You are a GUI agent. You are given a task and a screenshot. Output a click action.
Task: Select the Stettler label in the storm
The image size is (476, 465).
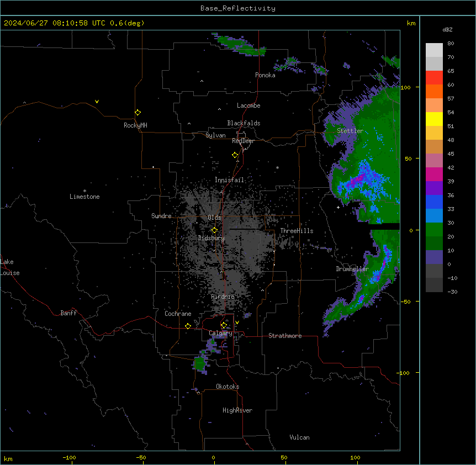[350, 131]
